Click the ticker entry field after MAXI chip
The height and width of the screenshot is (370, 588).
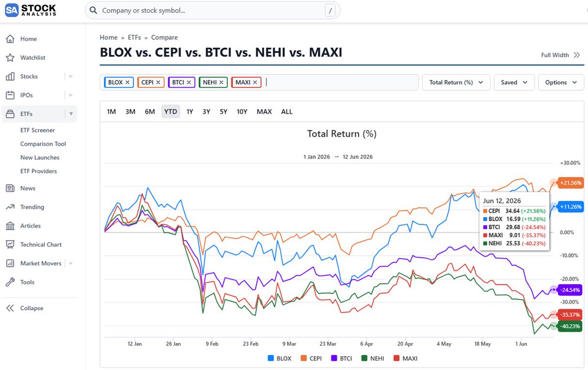pos(341,82)
